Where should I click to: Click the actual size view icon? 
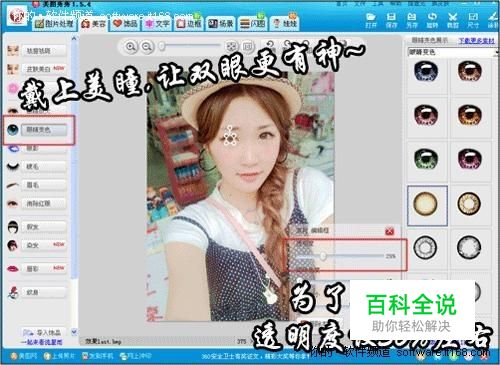pyautogui.click(x=247, y=47)
